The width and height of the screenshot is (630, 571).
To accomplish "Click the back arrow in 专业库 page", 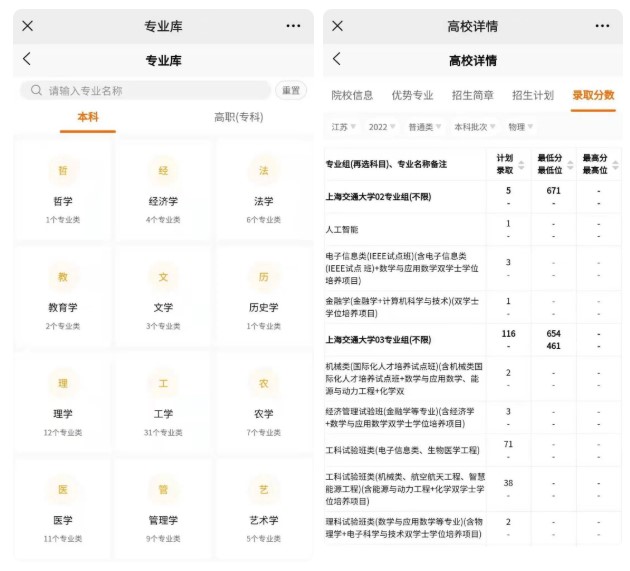I will point(27,60).
